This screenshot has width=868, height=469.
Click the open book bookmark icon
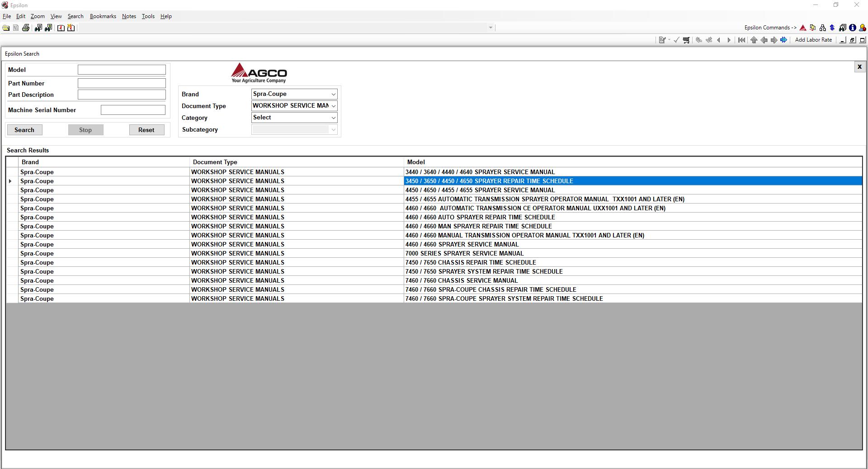[x=61, y=28]
